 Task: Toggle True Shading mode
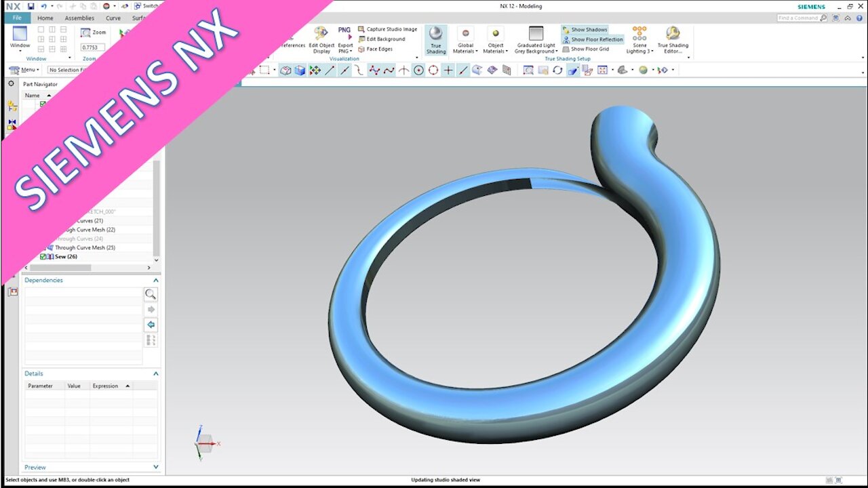[436, 40]
